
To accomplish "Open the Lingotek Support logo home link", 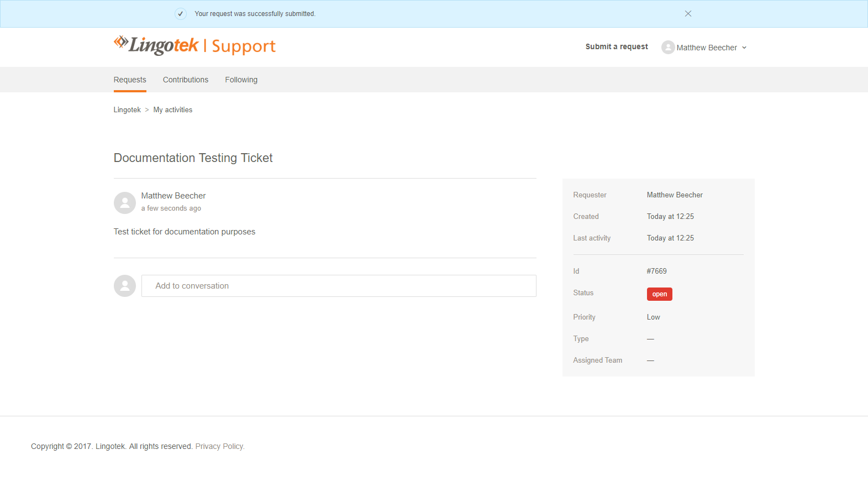I will (194, 46).
